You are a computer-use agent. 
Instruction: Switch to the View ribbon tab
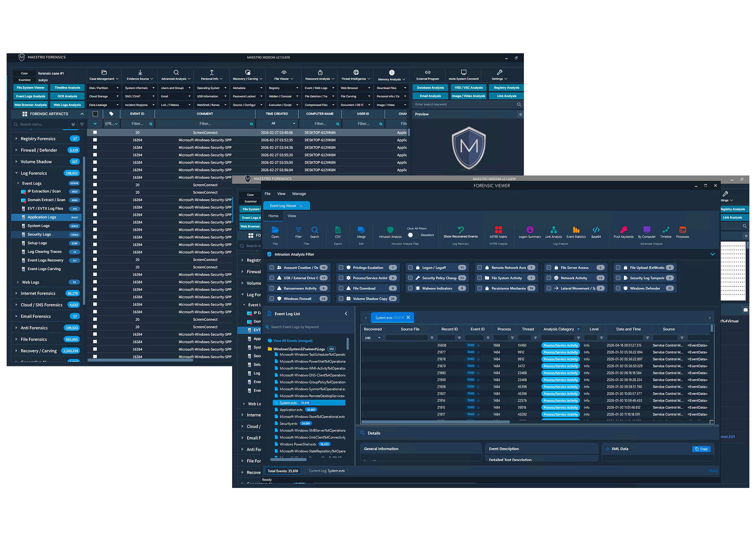tap(292, 216)
